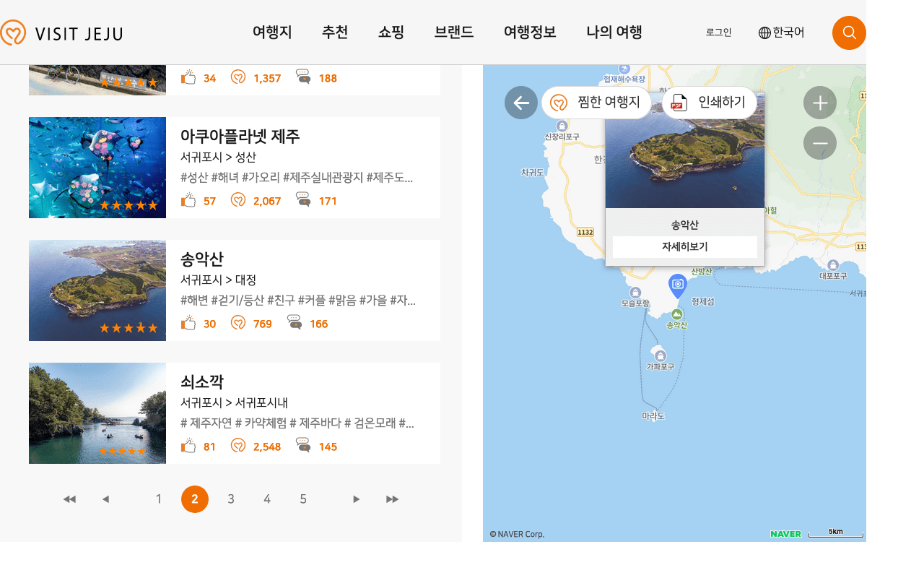The width and height of the screenshot is (924, 578).
Task: Go back with the map arrow button
Action: point(521,103)
